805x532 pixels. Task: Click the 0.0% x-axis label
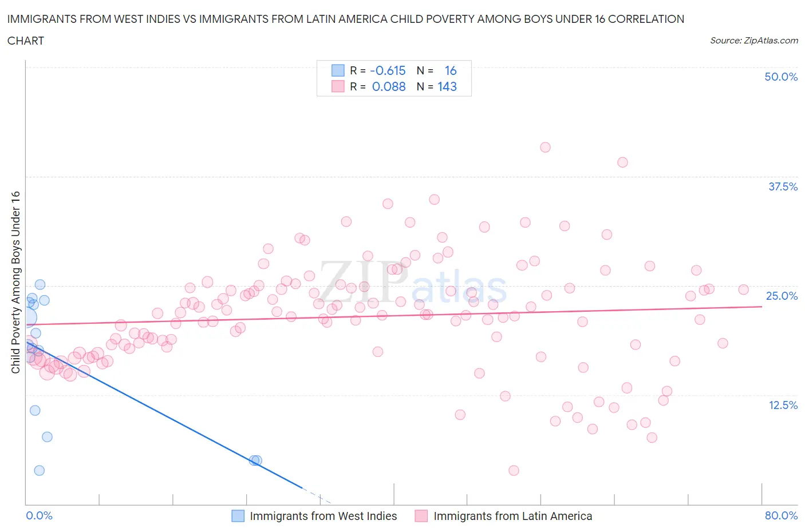[x=39, y=515]
